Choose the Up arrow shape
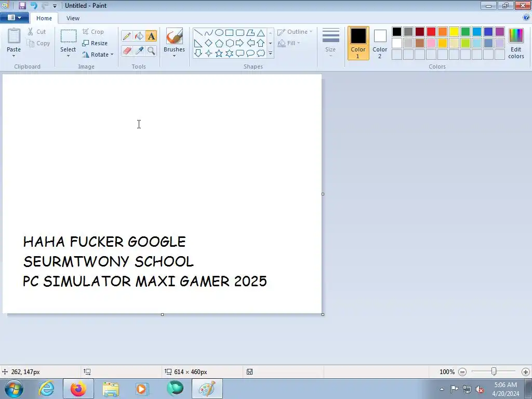The height and width of the screenshot is (399, 532). 261,43
